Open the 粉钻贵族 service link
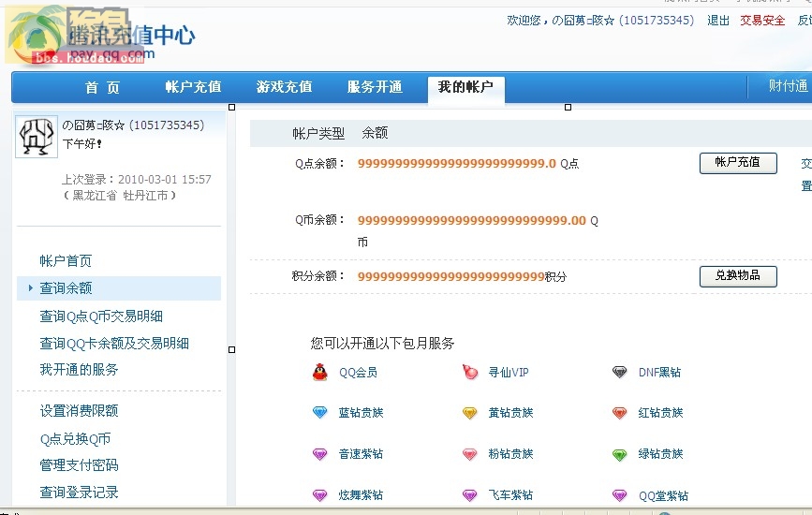This screenshot has width=812, height=515. (510, 454)
